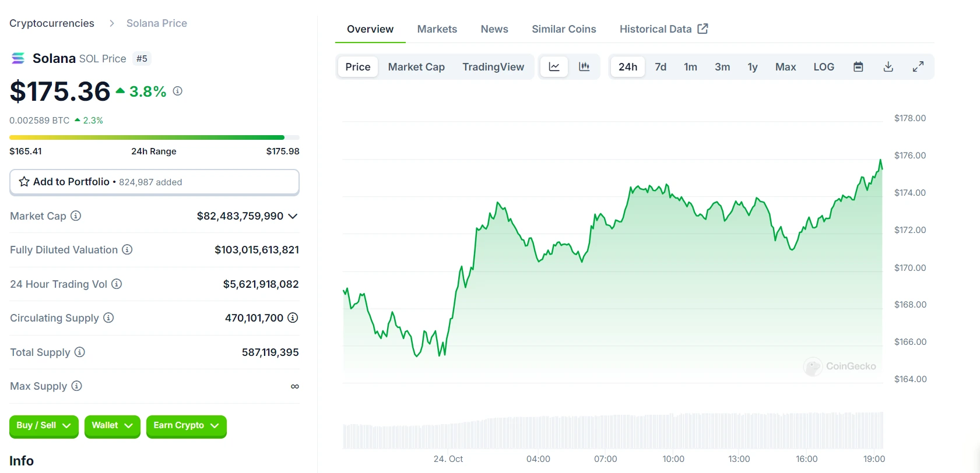980x473 pixels.
Task: Click the $103,015,613,821 valuation value
Action: 257,250
